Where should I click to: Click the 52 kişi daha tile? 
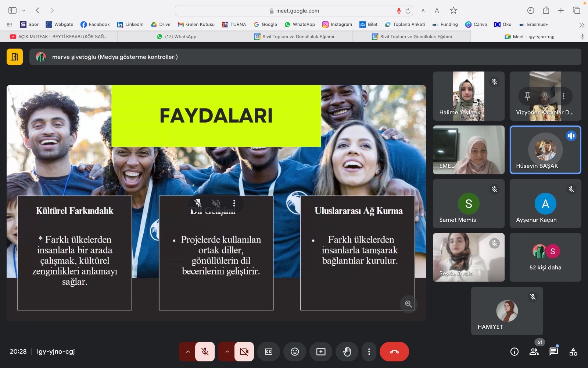545,258
